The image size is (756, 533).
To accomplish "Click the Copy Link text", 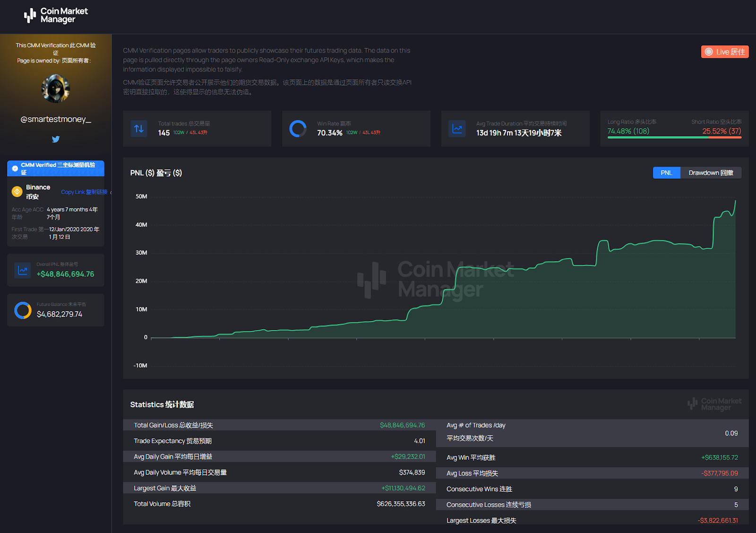I will tap(84, 192).
